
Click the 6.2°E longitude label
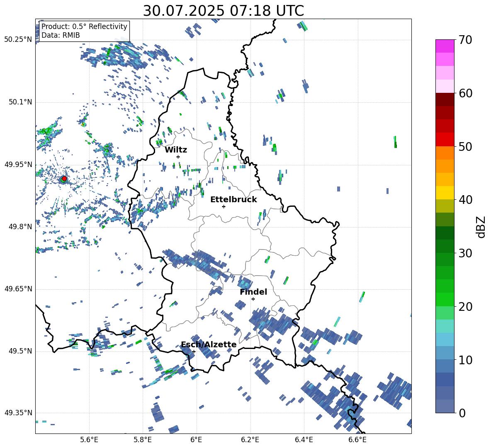(x=250, y=440)
